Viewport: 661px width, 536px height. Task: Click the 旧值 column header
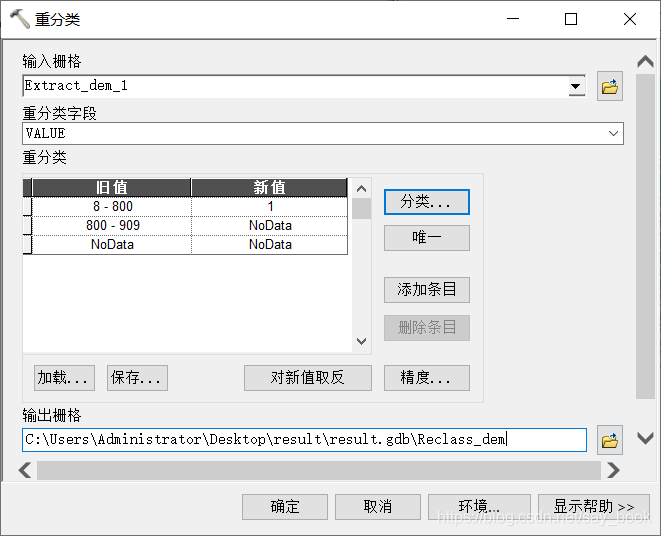112,188
